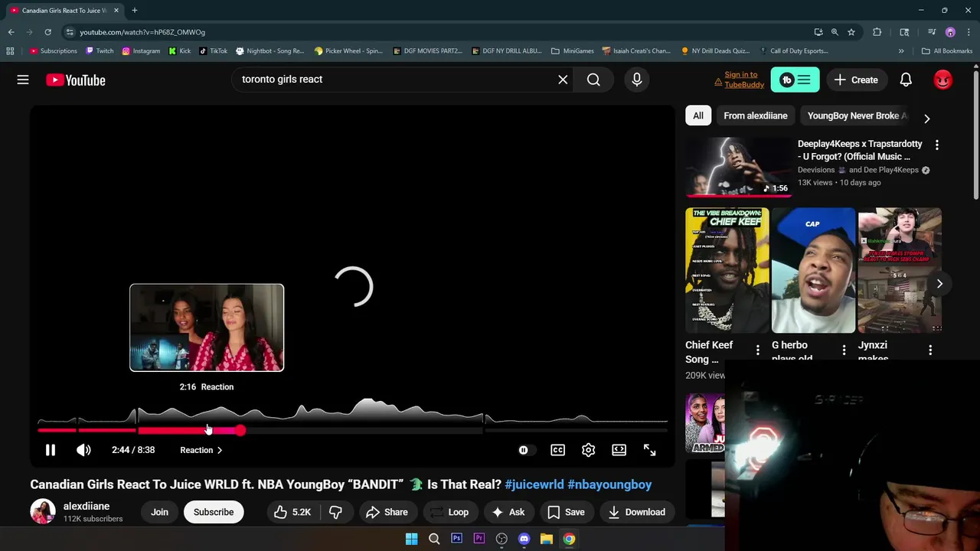Screen dimensions: 980x551
Task: Download the video
Action: (x=637, y=512)
